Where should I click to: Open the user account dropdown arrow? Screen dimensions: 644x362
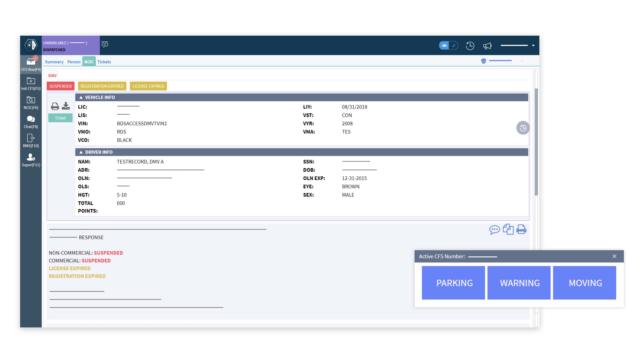533,46
